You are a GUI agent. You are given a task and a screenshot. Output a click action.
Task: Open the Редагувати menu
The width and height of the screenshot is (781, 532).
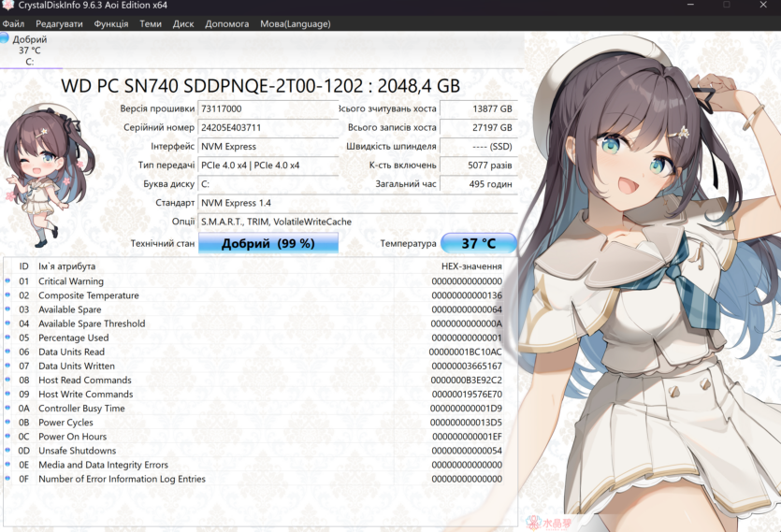coord(59,24)
